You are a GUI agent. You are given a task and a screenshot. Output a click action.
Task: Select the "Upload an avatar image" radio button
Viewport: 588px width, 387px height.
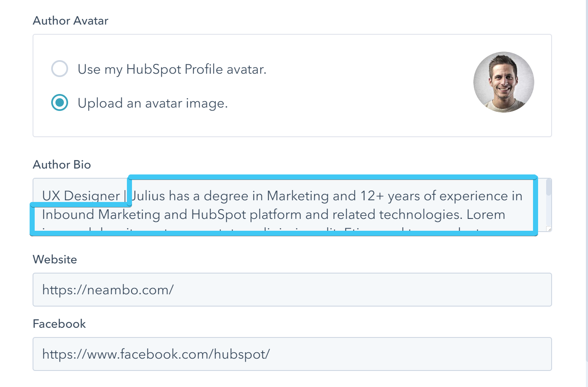point(60,102)
